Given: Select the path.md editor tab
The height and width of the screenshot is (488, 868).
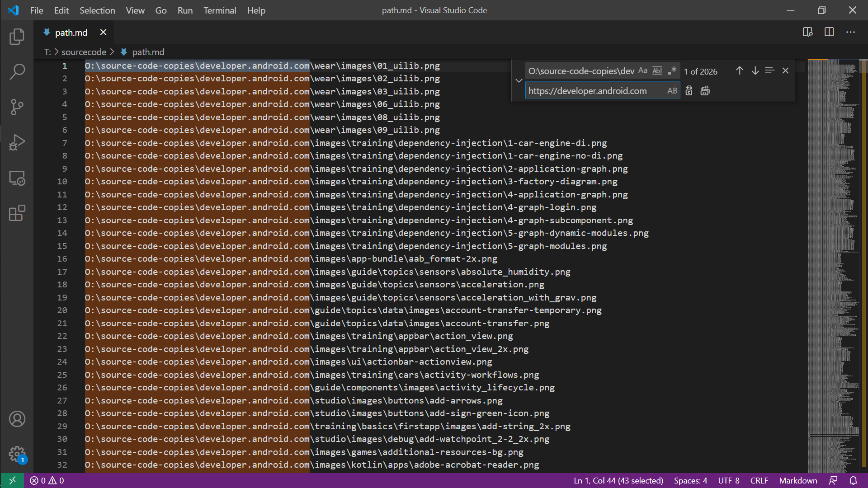Looking at the screenshot, I should [71, 33].
